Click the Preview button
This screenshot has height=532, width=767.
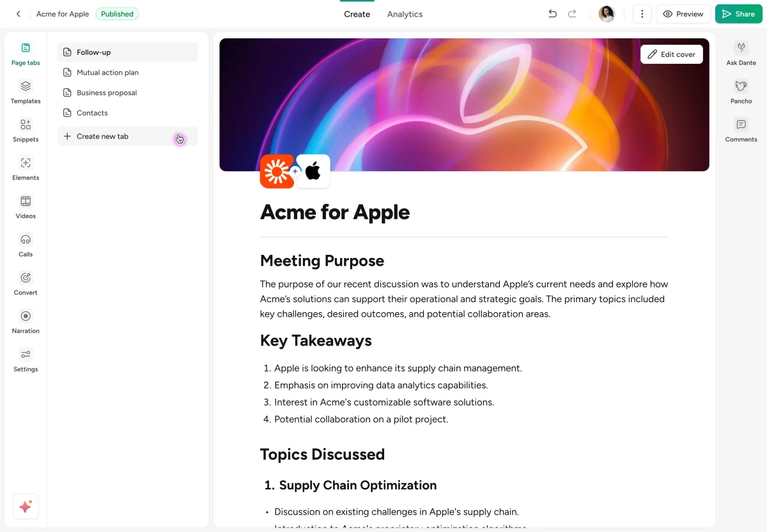pyautogui.click(x=683, y=14)
